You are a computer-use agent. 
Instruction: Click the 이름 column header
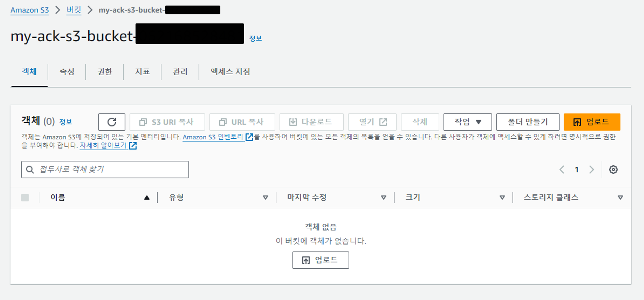point(58,197)
